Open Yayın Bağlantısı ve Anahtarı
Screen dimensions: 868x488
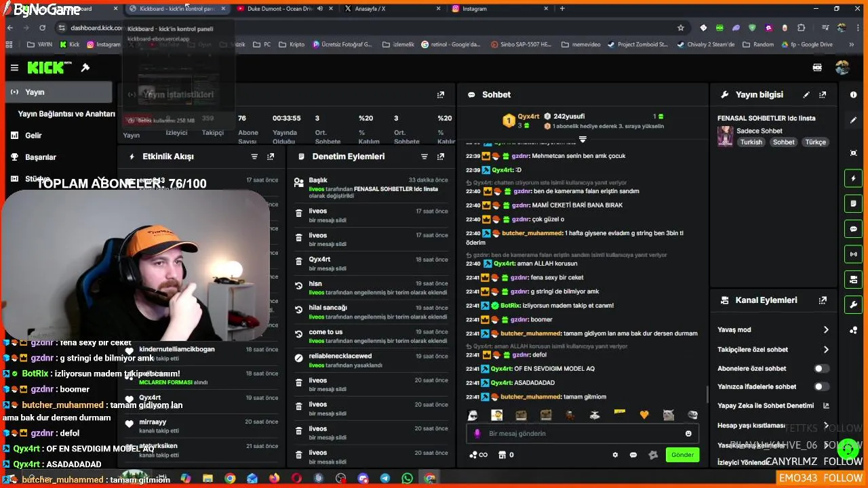pos(66,114)
